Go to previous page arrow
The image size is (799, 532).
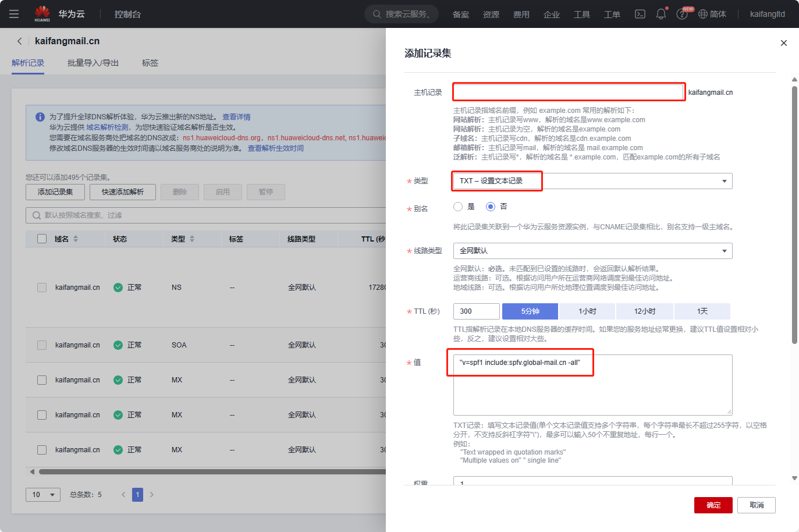click(x=123, y=495)
